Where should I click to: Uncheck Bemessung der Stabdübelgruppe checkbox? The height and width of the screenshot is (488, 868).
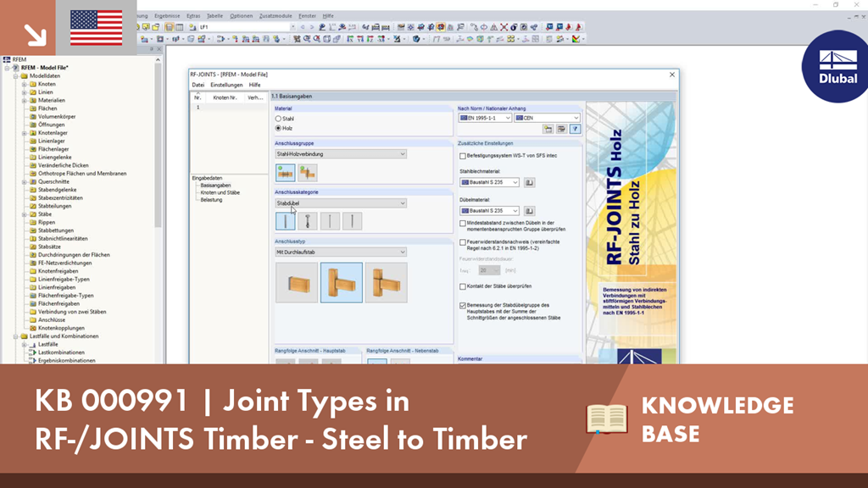463,305
